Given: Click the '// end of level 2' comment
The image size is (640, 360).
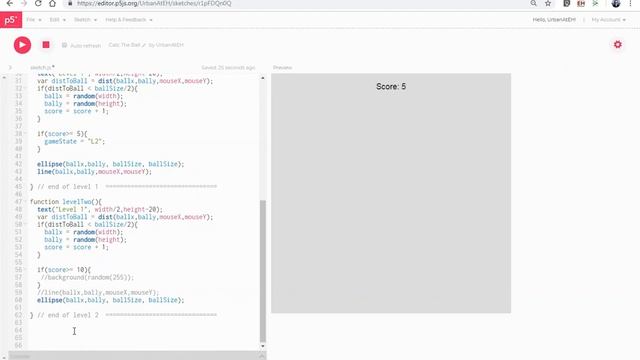Looking at the screenshot, I should pos(68,315).
